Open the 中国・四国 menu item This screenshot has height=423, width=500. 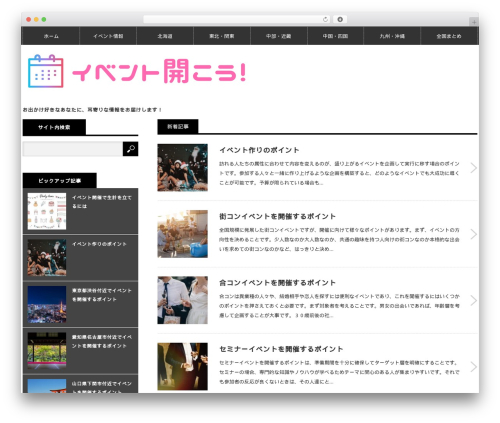pyautogui.click(x=335, y=36)
